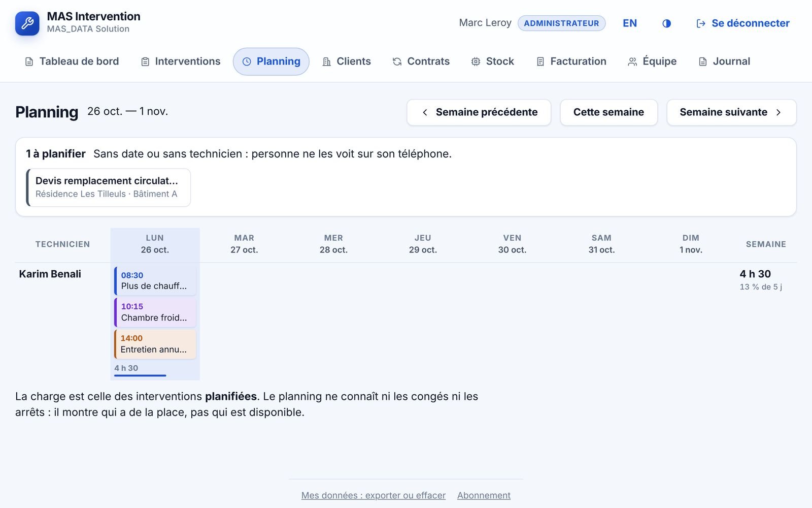The height and width of the screenshot is (508, 812).
Task: Toggle the dark/light theme contrast icon
Action: tap(666, 23)
